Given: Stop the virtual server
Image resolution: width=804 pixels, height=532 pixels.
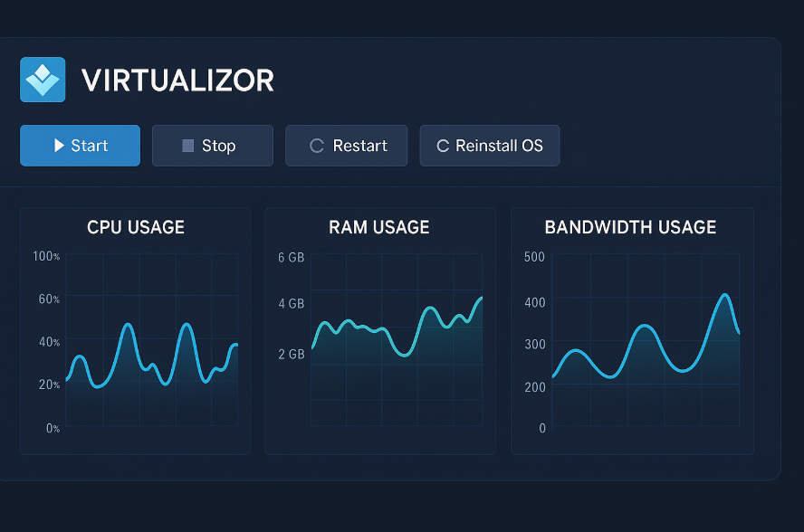Looking at the screenshot, I should 212,145.
